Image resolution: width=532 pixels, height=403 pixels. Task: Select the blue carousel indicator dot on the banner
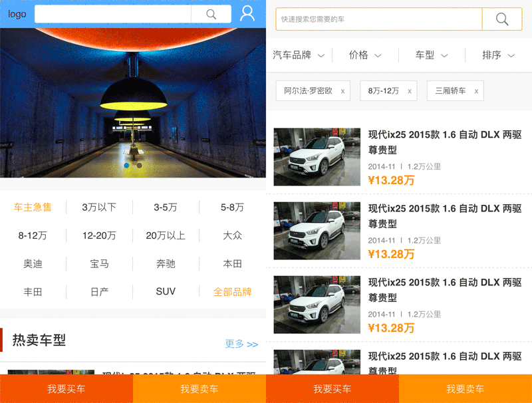(126, 165)
